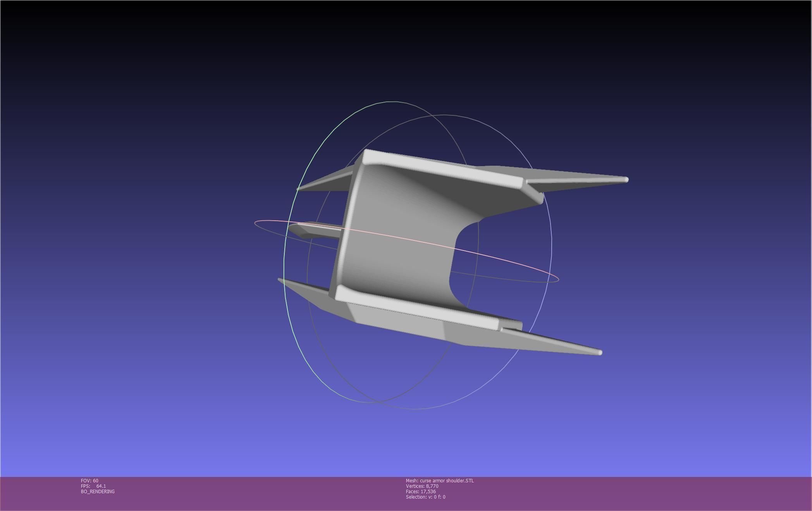
Task: Click the FPS counter text
Action: tap(93, 486)
